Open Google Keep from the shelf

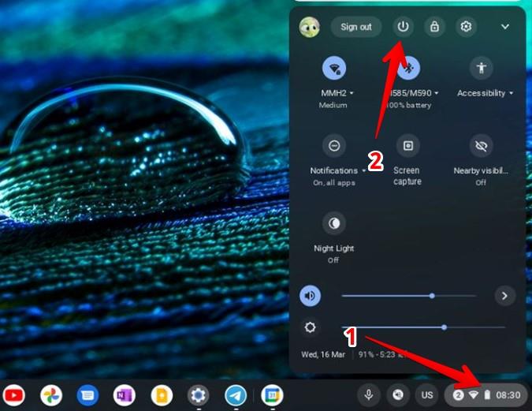162,395
